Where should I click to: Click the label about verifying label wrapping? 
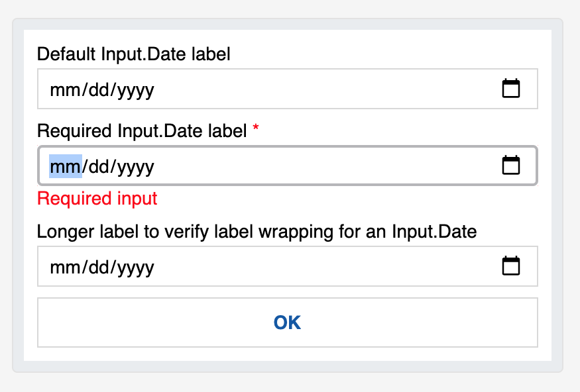(257, 232)
